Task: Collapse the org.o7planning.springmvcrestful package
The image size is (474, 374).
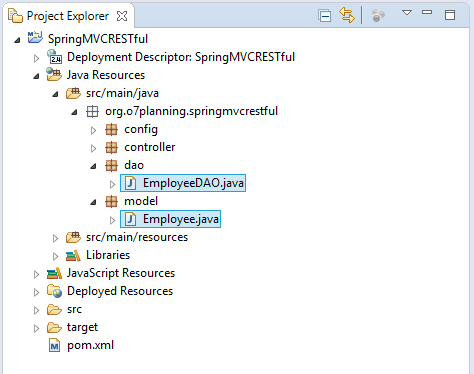Action: pos(74,112)
